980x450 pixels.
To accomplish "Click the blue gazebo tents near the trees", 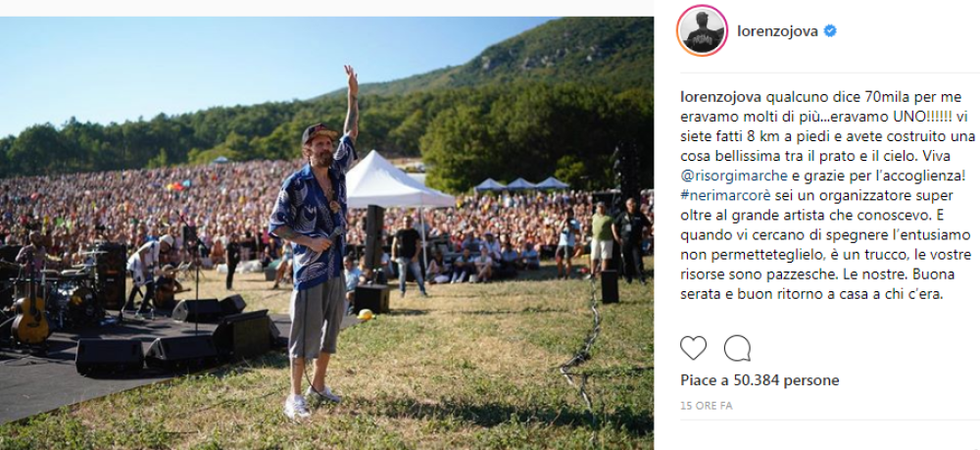I will coord(522,183).
